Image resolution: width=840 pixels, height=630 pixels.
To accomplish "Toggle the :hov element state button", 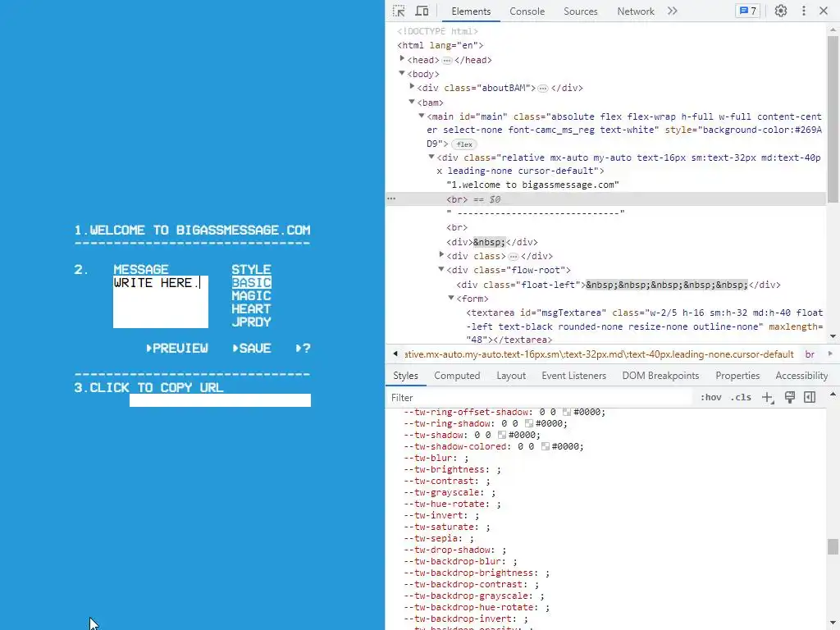I will [710, 398].
